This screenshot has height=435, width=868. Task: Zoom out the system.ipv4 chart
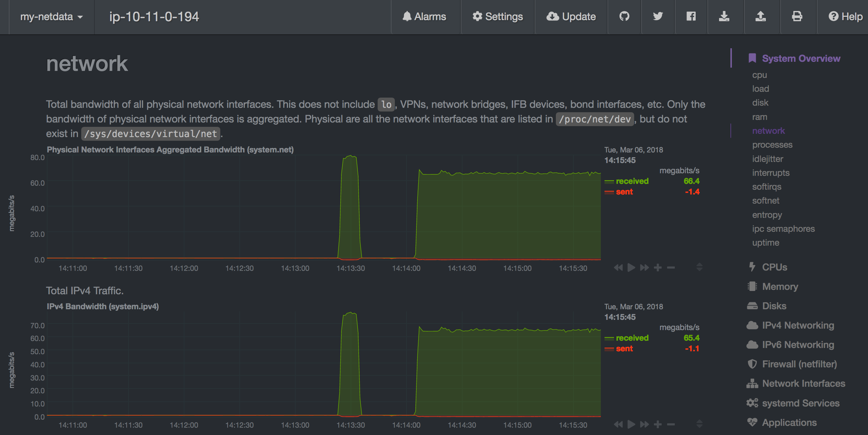click(671, 424)
